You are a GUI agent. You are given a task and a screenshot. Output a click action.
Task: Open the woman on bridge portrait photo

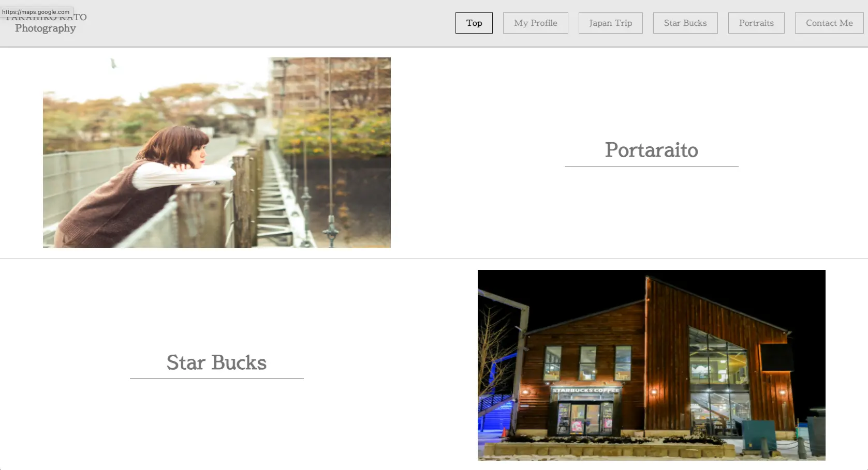pyautogui.click(x=217, y=153)
